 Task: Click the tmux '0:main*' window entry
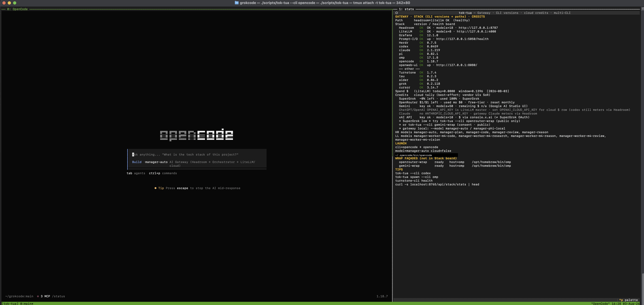[27, 304]
